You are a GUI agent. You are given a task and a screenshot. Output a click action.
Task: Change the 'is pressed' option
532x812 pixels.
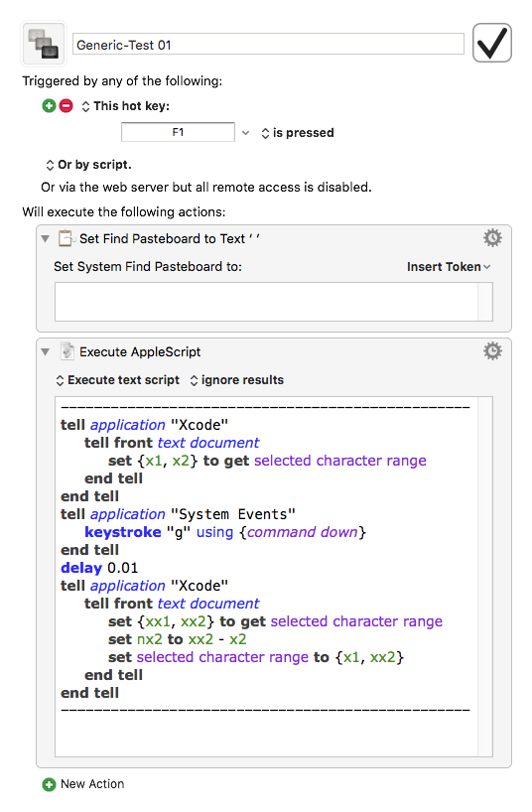298,133
